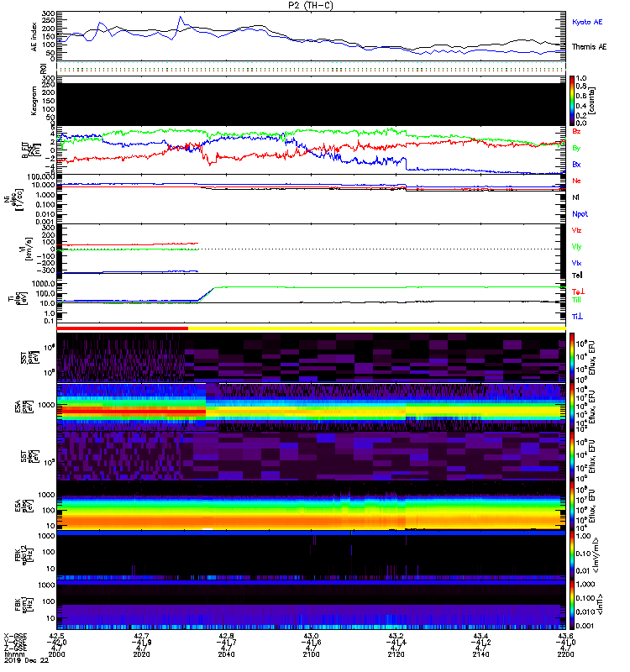Click the blue 'Ti⊥' temperature legend label
630x672 pixels.
coord(577,317)
